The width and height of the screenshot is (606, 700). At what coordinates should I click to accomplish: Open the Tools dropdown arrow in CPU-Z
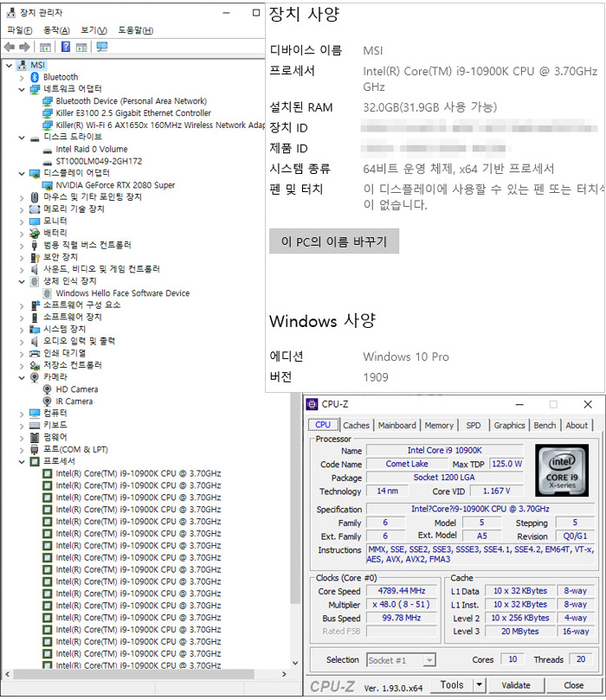click(x=480, y=684)
